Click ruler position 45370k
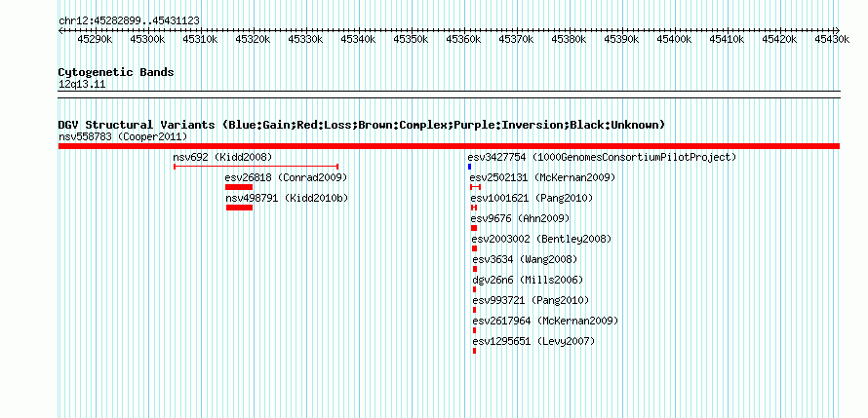The image size is (868, 418). click(x=517, y=39)
